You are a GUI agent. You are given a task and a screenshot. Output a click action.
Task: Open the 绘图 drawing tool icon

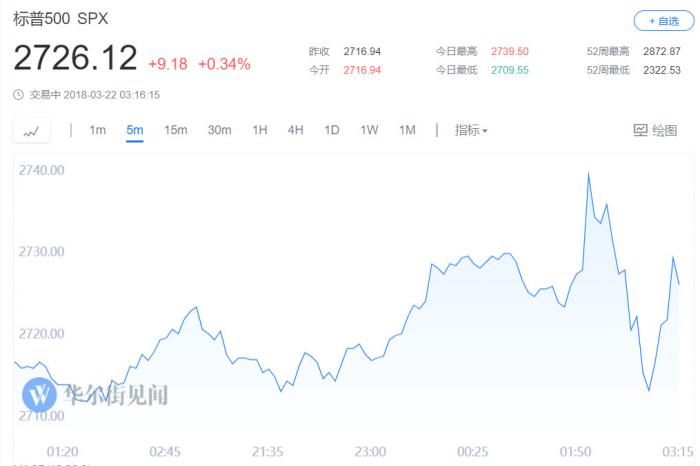642,130
